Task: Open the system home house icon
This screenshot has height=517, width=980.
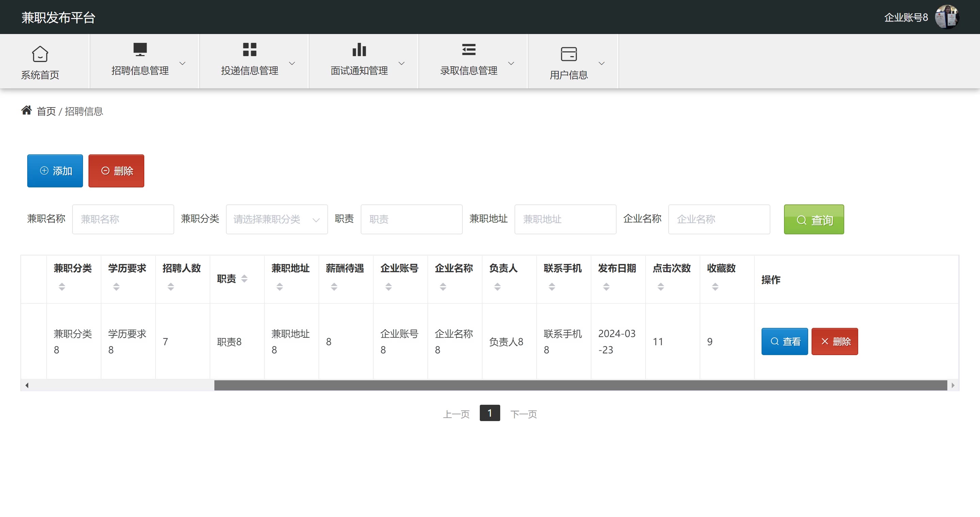Action: tap(40, 54)
